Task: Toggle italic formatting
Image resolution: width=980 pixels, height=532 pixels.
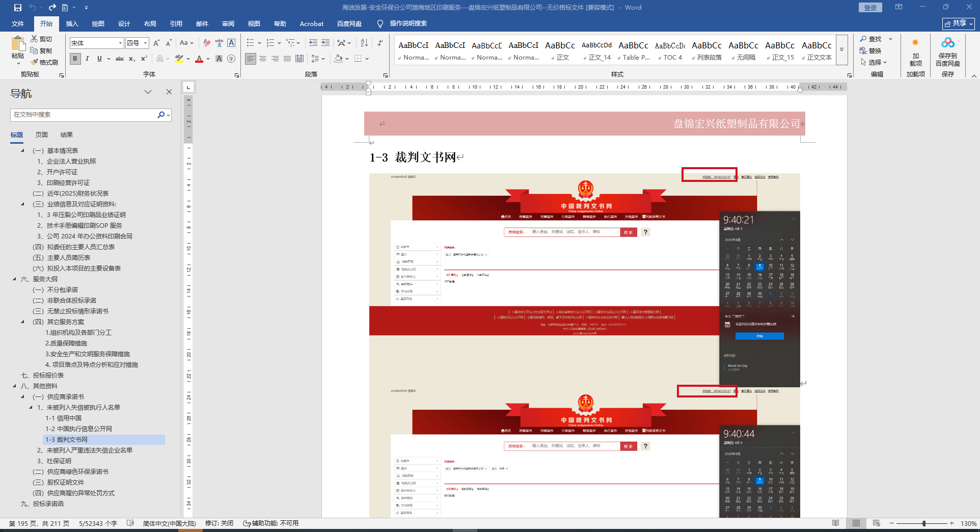Action: [x=88, y=59]
